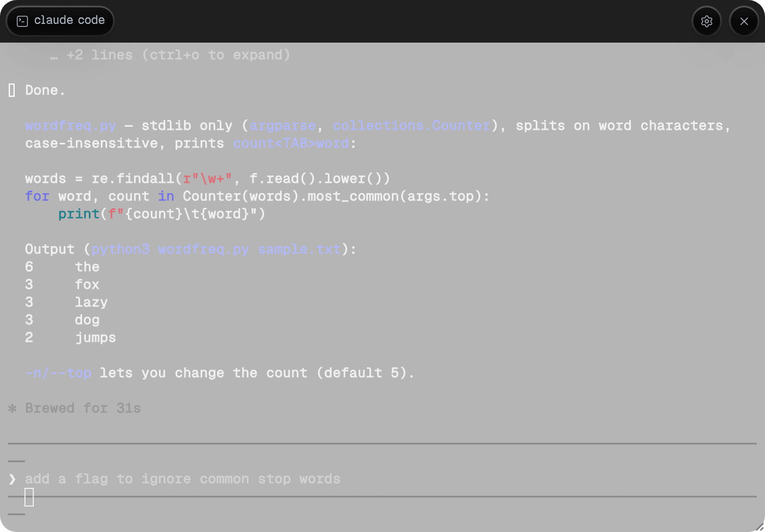Screen dimensions: 765x532
Task: Click the prompt chevron symbol
Action: click(x=12, y=479)
